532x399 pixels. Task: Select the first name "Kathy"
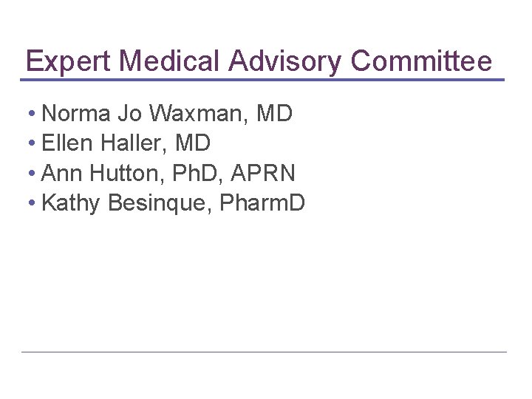coord(72,202)
